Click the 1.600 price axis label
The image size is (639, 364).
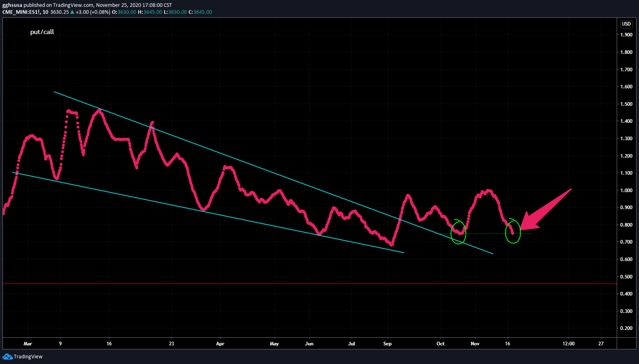pos(626,87)
